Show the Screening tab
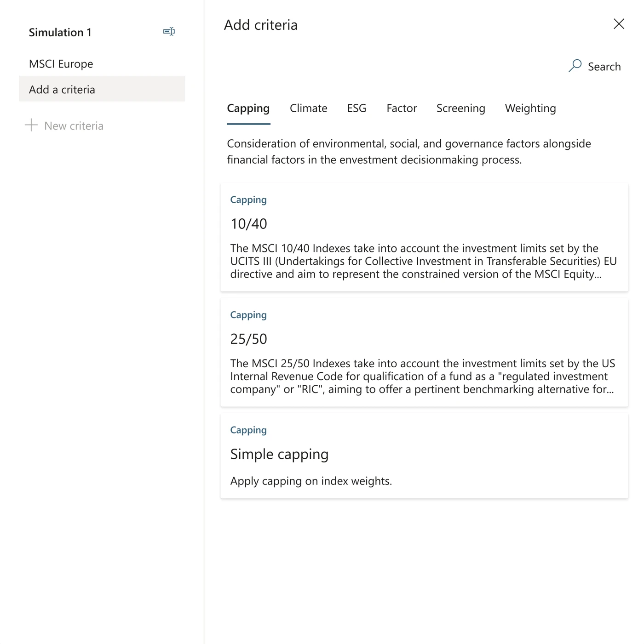The width and height of the screenshot is (644, 644). point(461,108)
